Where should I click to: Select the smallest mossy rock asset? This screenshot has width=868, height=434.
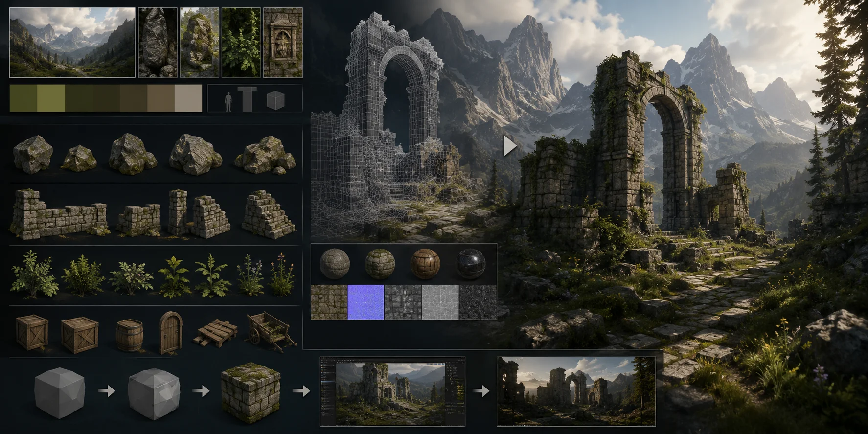[78, 158]
